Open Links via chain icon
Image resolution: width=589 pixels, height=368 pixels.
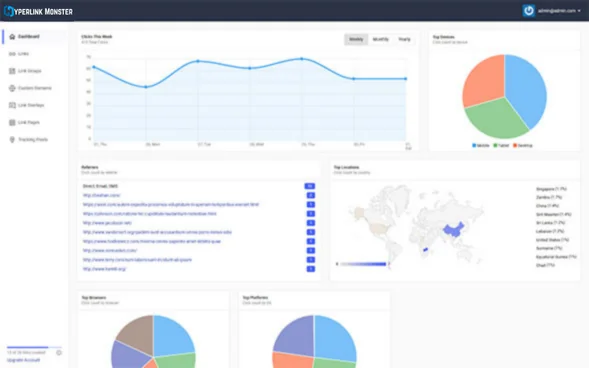[x=12, y=54]
